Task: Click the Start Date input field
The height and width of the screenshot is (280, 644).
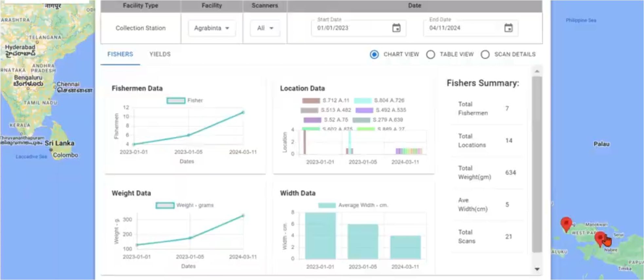Action: (x=350, y=28)
